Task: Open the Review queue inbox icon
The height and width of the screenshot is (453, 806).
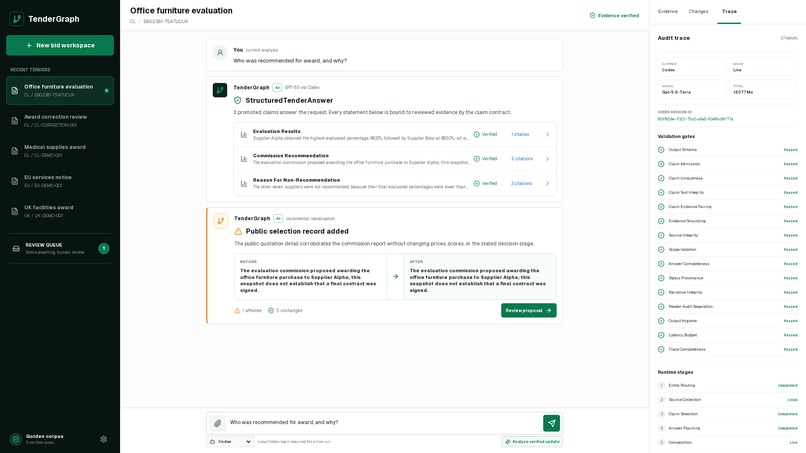Action: (16, 248)
